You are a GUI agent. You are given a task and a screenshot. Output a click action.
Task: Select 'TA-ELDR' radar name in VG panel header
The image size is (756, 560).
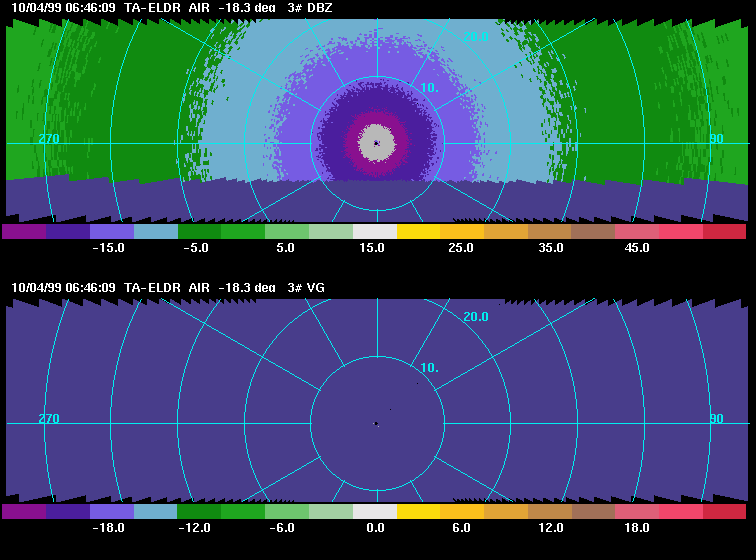[x=152, y=287]
